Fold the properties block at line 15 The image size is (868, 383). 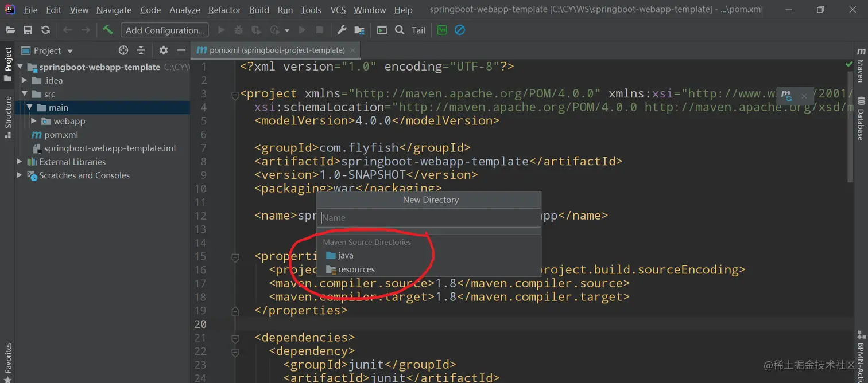[235, 257]
